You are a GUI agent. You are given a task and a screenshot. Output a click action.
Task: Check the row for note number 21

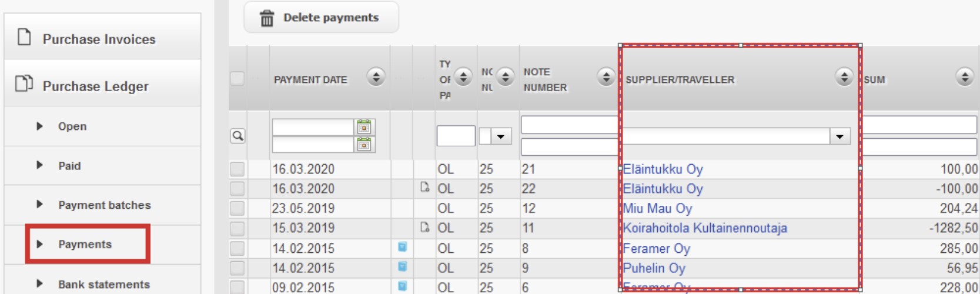[237, 169]
